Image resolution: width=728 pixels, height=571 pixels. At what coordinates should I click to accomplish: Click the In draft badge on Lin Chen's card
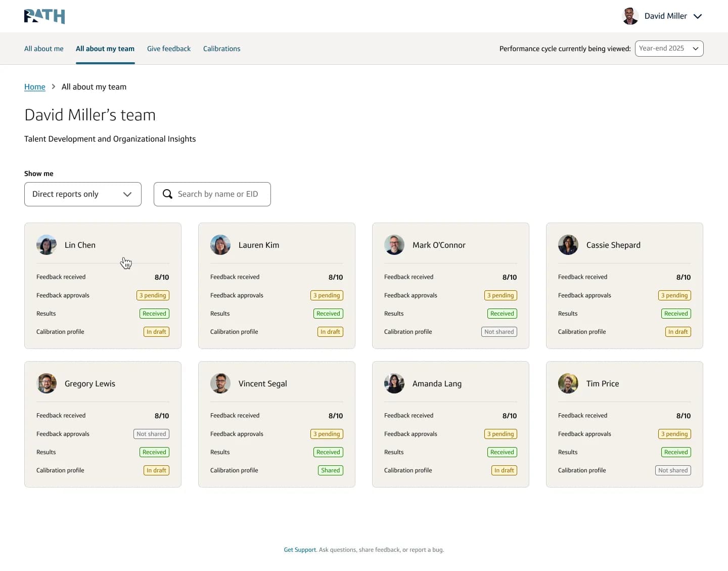pos(156,332)
